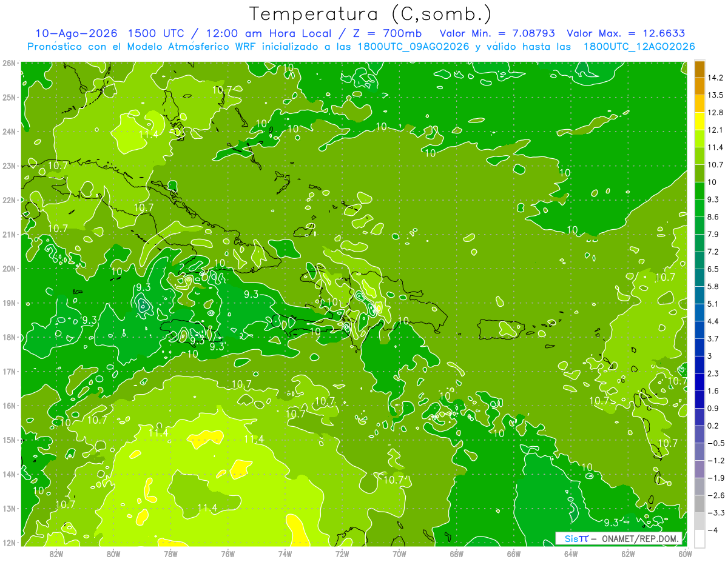Click the '68W' longitude axis label
728x562 pixels.
(457, 554)
